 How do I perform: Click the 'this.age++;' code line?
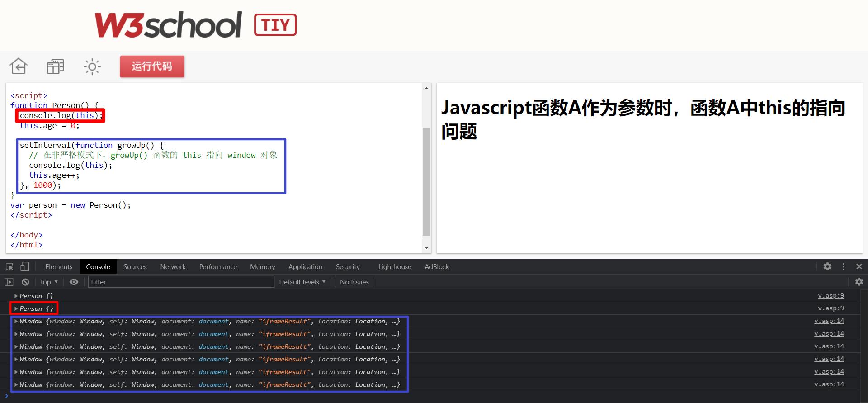click(54, 175)
